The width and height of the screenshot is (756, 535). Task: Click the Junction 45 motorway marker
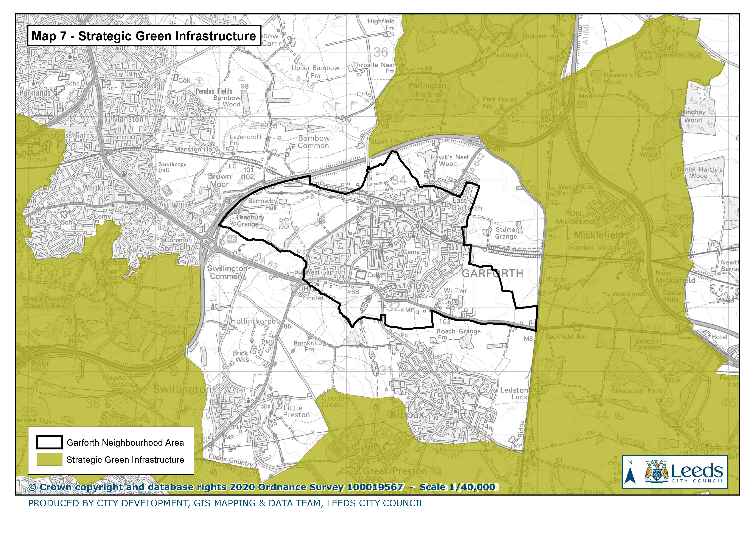[36, 367]
